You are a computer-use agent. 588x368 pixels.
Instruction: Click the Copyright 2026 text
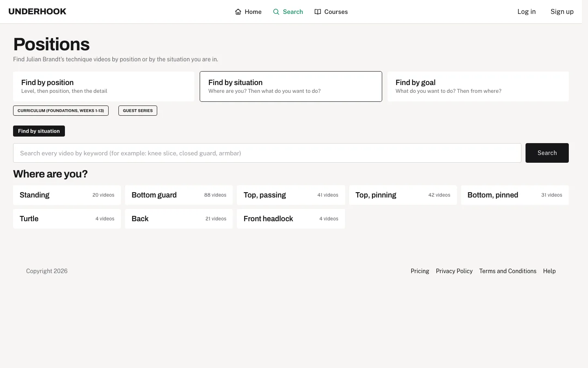pyautogui.click(x=47, y=271)
